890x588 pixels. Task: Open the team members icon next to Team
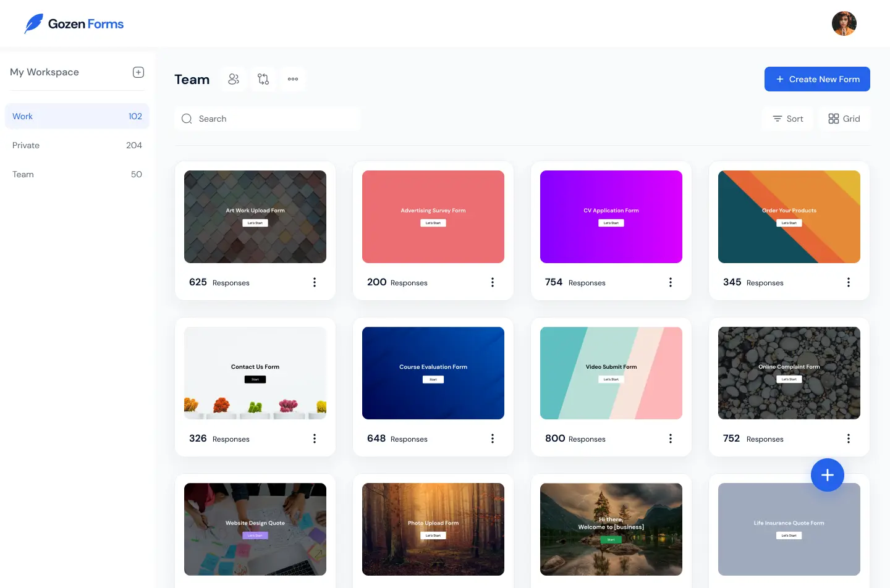point(234,79)
